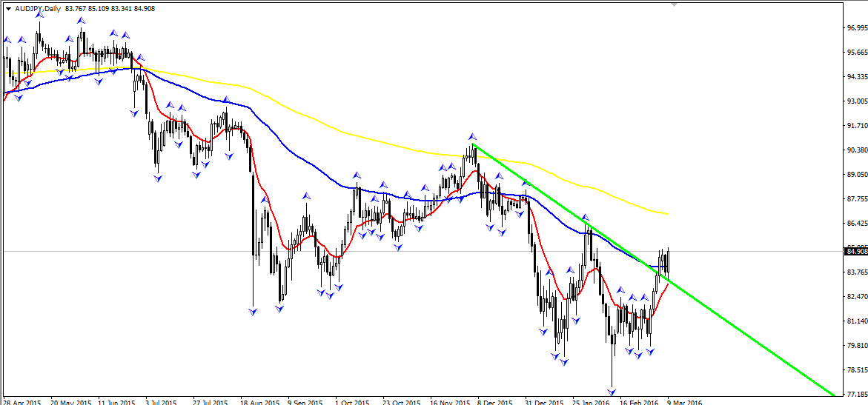Click the gray chart shift triangle marker
The image size is (868, 405).
coord(675,4)
